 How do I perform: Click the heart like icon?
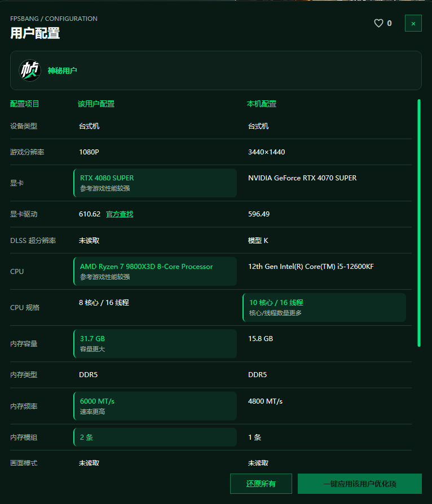coord(378,23)
